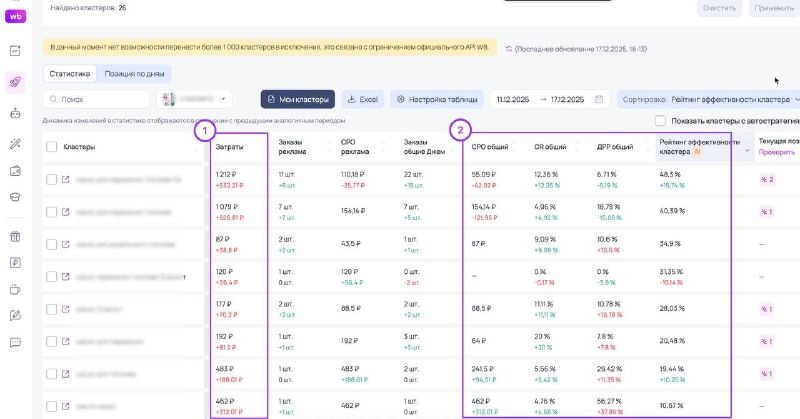Click the coffee cup sidebar icon
The image size is (800, 419).
(x=15, y=290)
